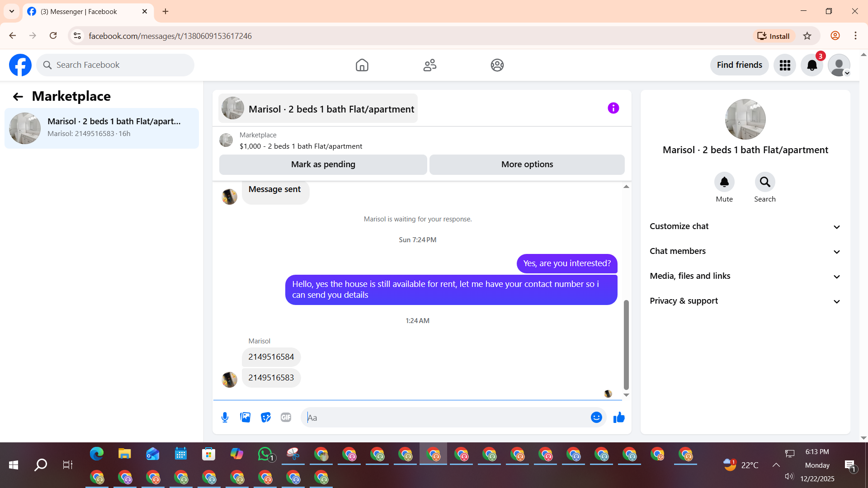Mute this conversation with bell icon

point(724,182)
